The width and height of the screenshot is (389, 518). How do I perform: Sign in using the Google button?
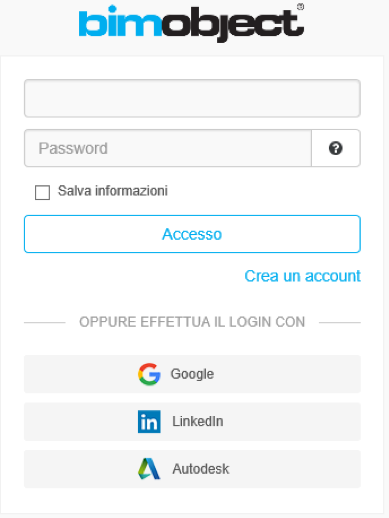tap(192, 374)
